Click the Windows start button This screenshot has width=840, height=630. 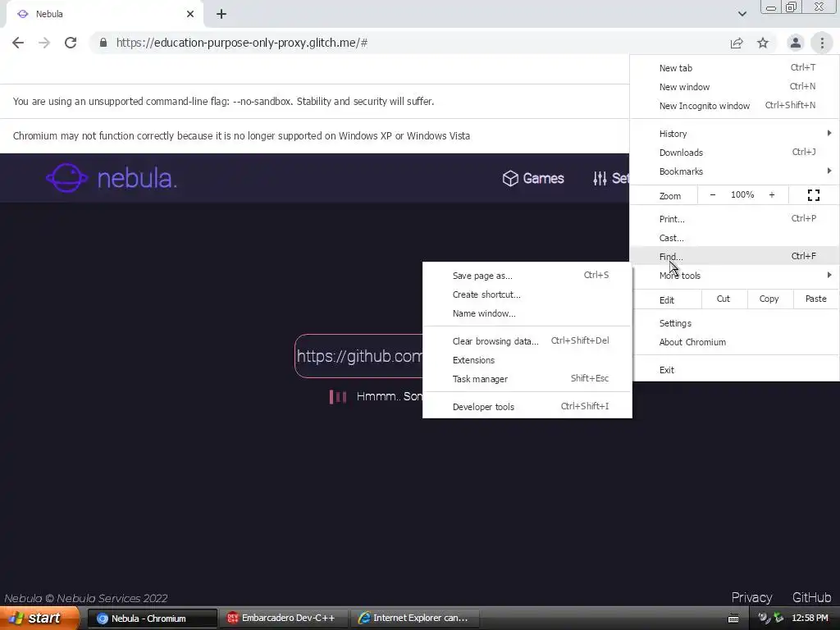pos(39,618)
